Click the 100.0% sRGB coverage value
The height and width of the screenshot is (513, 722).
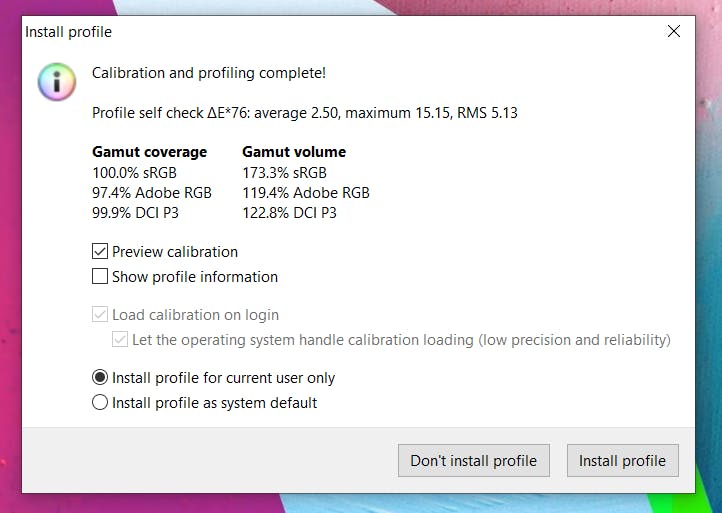tap(134, 173)
